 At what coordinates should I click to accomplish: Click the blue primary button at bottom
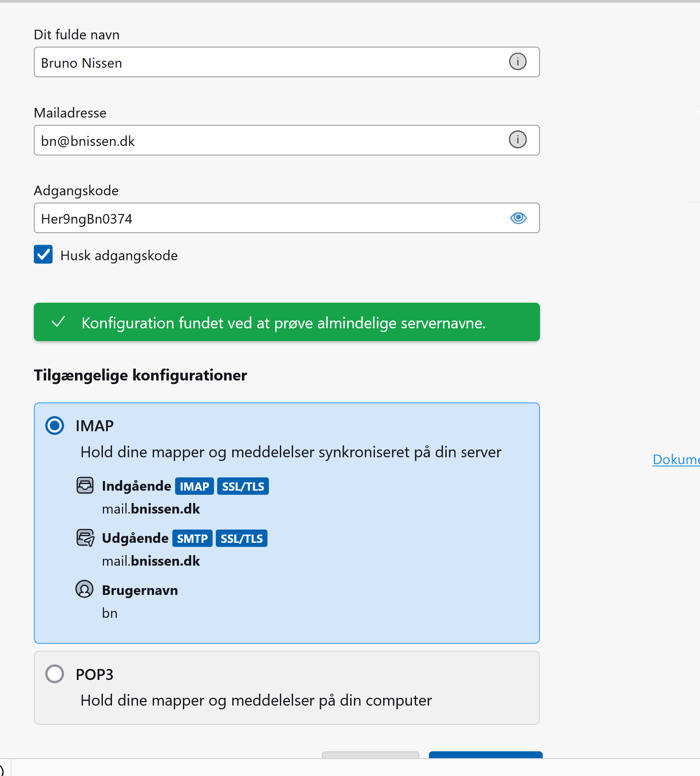point(486,755)
